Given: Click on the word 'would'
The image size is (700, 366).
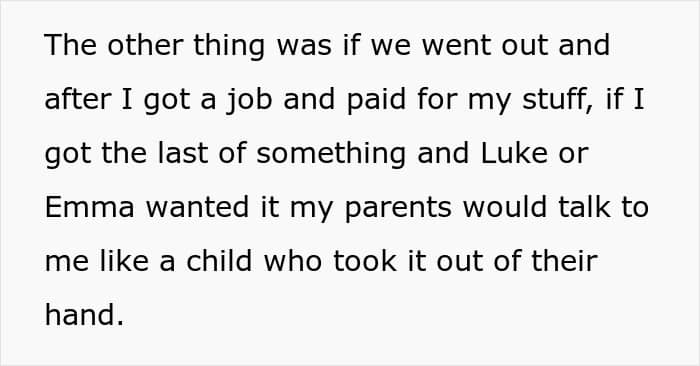Looking at the screenshot, I should click(504, 207).
